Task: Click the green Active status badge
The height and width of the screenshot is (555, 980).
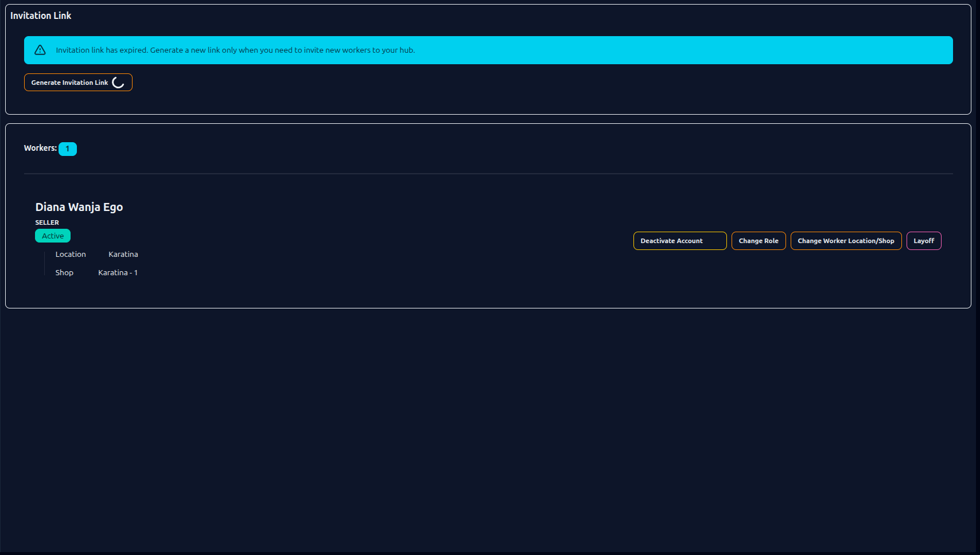Action: coord(53,236)
